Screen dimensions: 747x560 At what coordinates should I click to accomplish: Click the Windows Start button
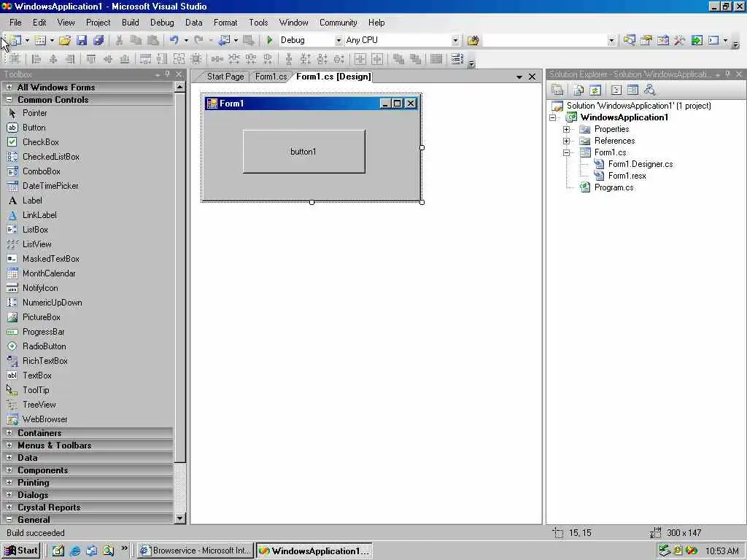tap(21, 551)
